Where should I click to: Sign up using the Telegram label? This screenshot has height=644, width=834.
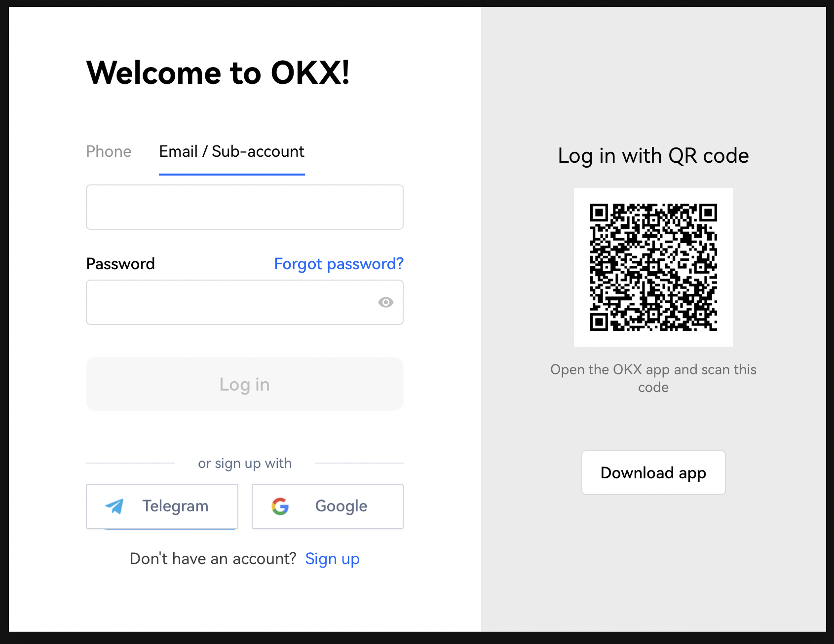(175, 506)
